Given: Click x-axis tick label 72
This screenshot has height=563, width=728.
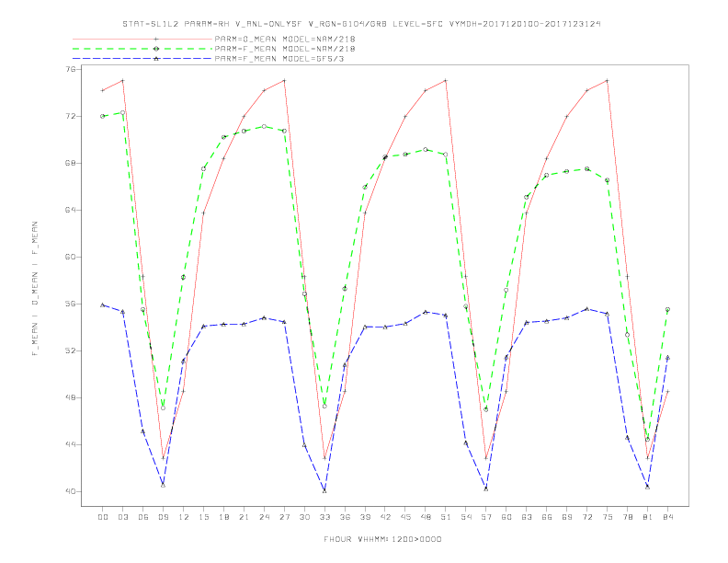Looking at the screenshot, I should [x=586, y=517].
